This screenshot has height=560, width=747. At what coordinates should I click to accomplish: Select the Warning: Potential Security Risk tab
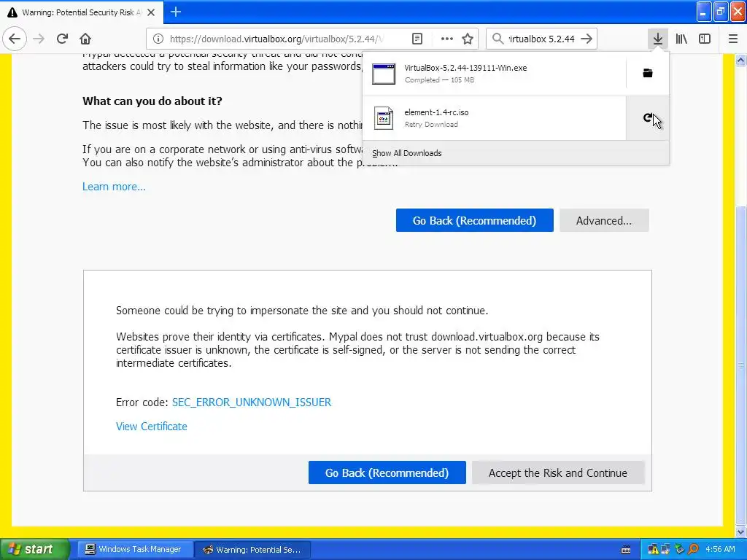pos(82,12)
